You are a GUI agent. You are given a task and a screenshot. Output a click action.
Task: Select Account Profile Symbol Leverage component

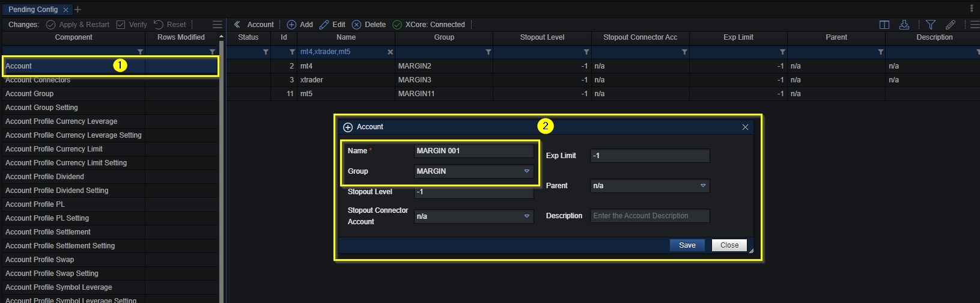(109, 287)
